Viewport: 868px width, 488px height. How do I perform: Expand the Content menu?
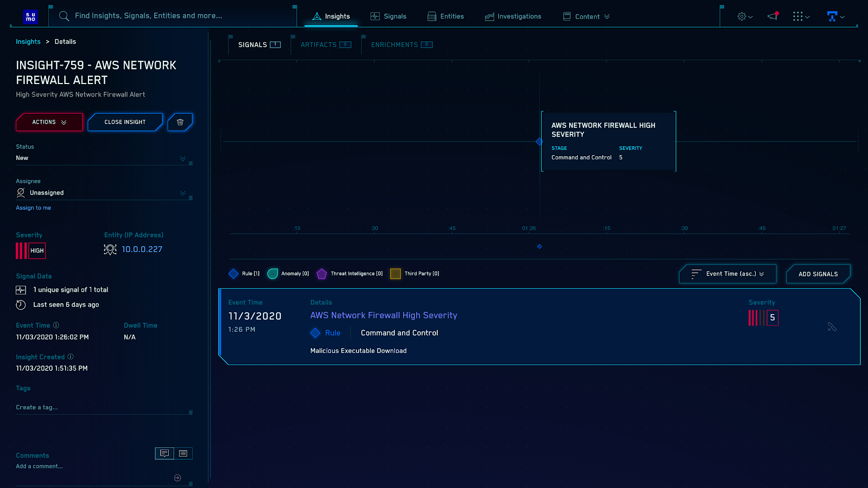[x=586, y=16]
